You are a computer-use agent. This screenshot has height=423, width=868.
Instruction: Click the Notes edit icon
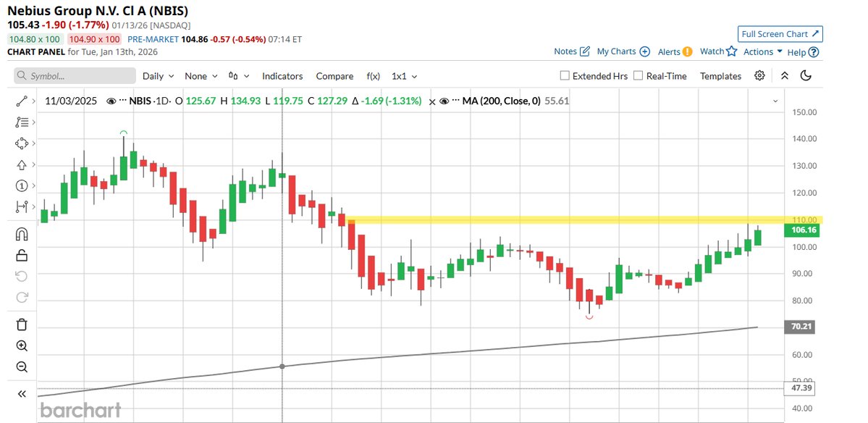coord(584,51)
